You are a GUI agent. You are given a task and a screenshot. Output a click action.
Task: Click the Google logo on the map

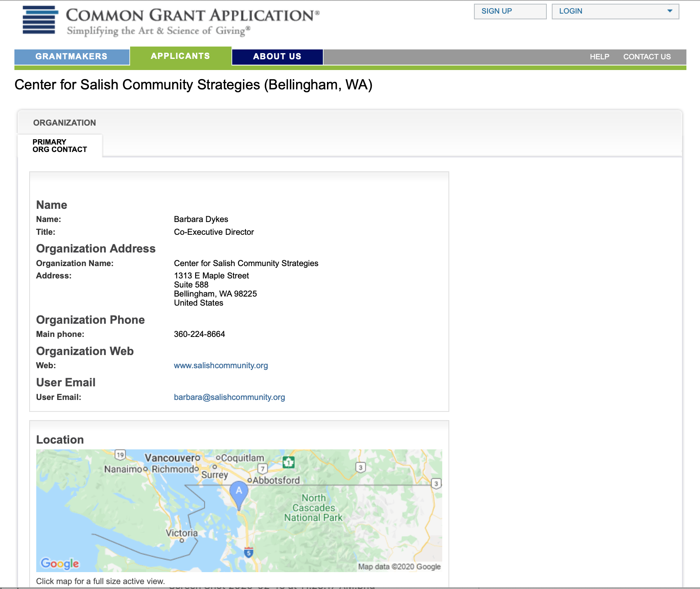coord(60,563)
